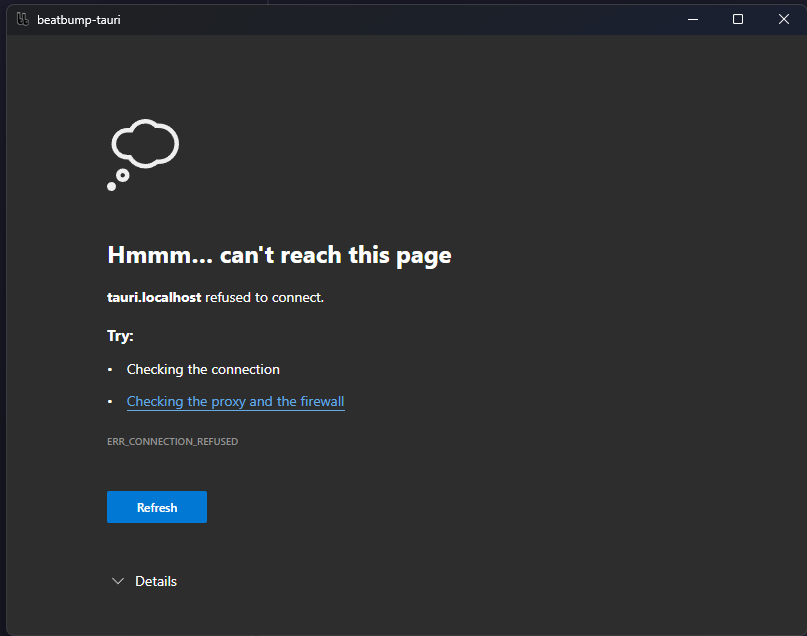This screenshot has height=636, width=807.
Task: Click the beatbump-tauri app icon in title bar
Action: (x=23, y=20)
